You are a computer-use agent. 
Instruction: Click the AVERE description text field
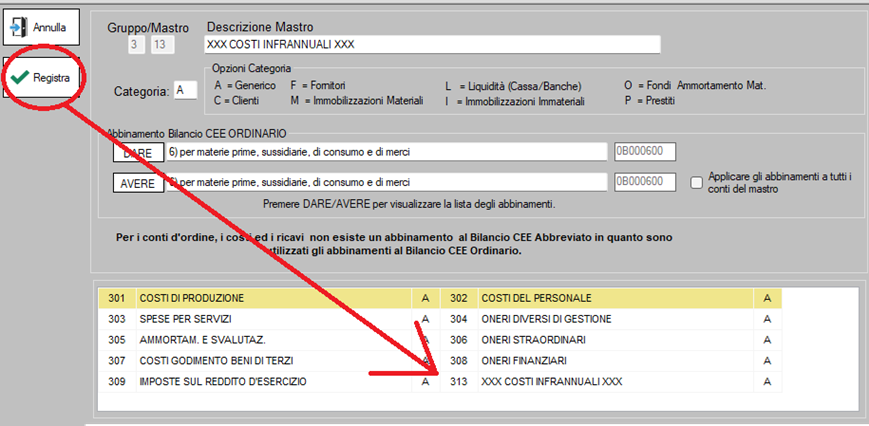[x=387, y=182]
